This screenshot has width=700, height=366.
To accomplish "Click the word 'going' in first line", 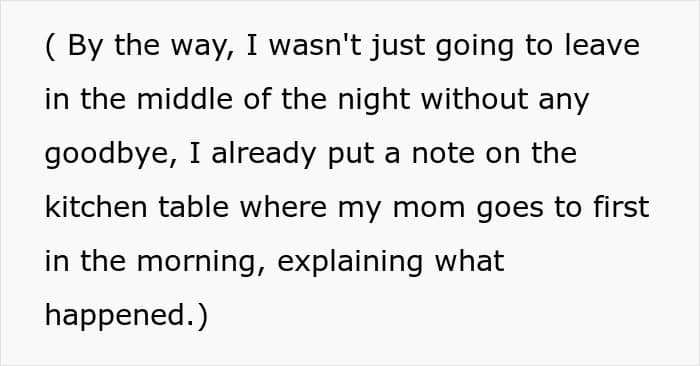I will [475, 47].
